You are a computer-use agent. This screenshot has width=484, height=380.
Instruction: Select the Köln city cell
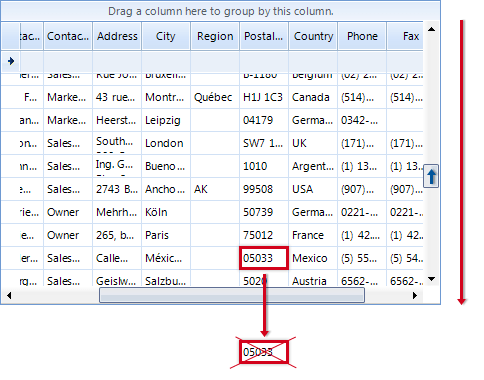pos(166,212)
